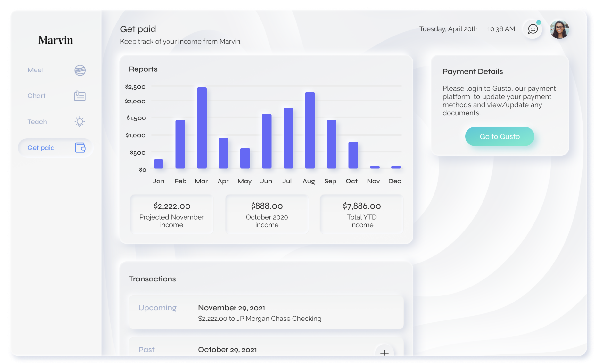
Task: Click the February bar in chart
Action: tap(180, 144)
